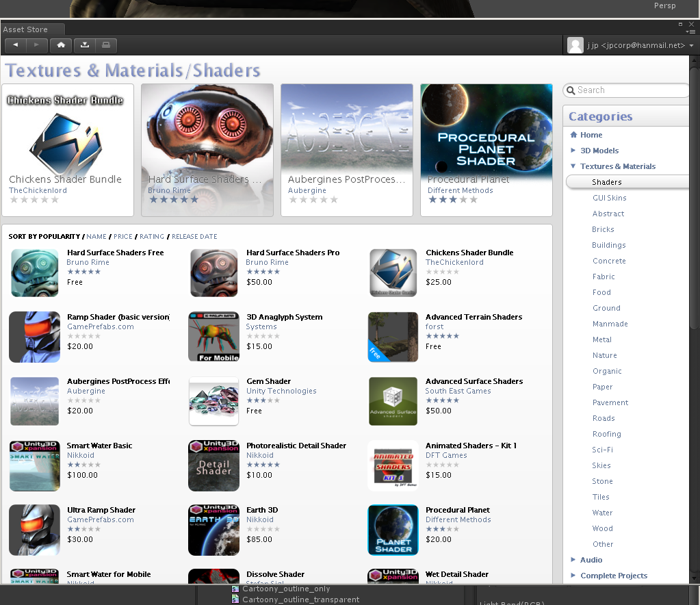Click the Gem Shader icon
This screenshot has width=700, height=605.
click(x=214, y=401)
